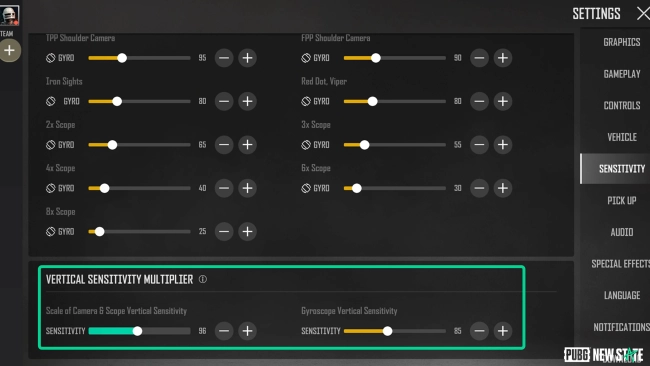Go to the Audio tab
The height and width of the screenshot is (366, 650).
pos(621,232)
